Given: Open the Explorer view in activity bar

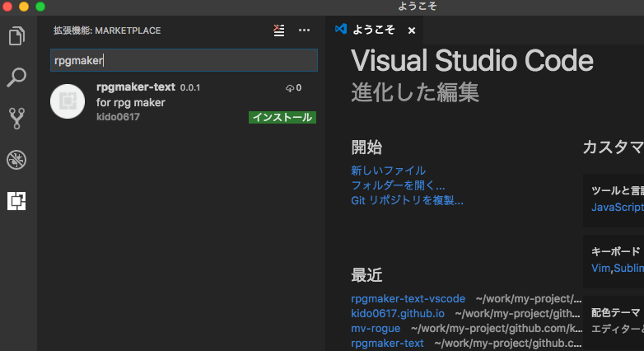Looking at the screenshot, I should point(16,35).
